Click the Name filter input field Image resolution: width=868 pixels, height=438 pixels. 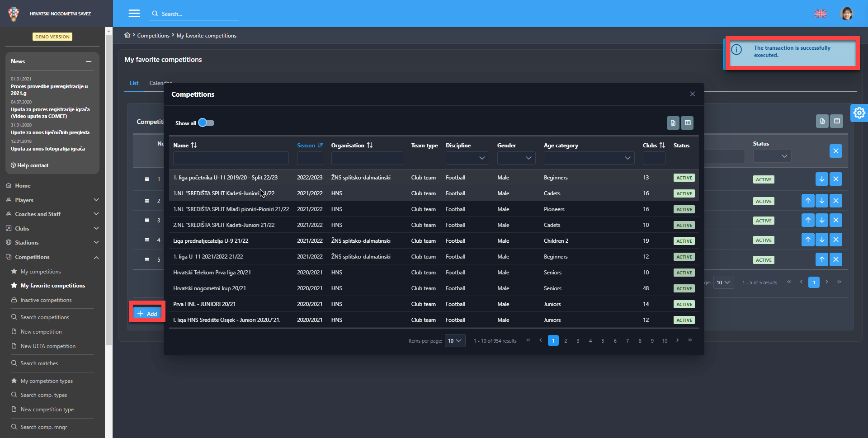click(231, 158)
